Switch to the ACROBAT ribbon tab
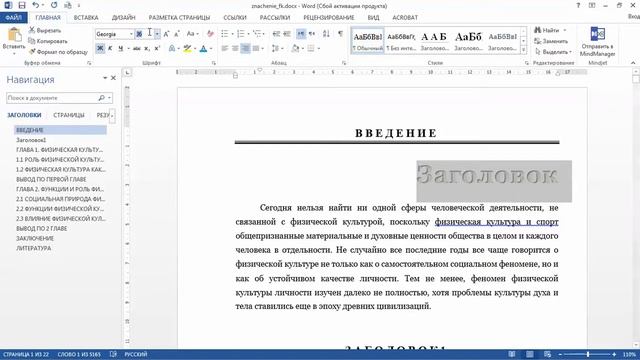This screenshot has width=640, height=360. [405, 18]
